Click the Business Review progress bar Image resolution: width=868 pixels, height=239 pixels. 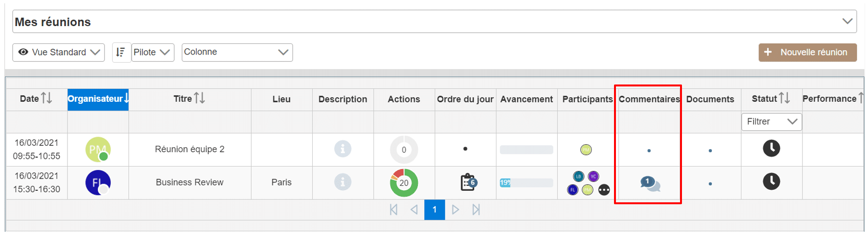[526, 183]
